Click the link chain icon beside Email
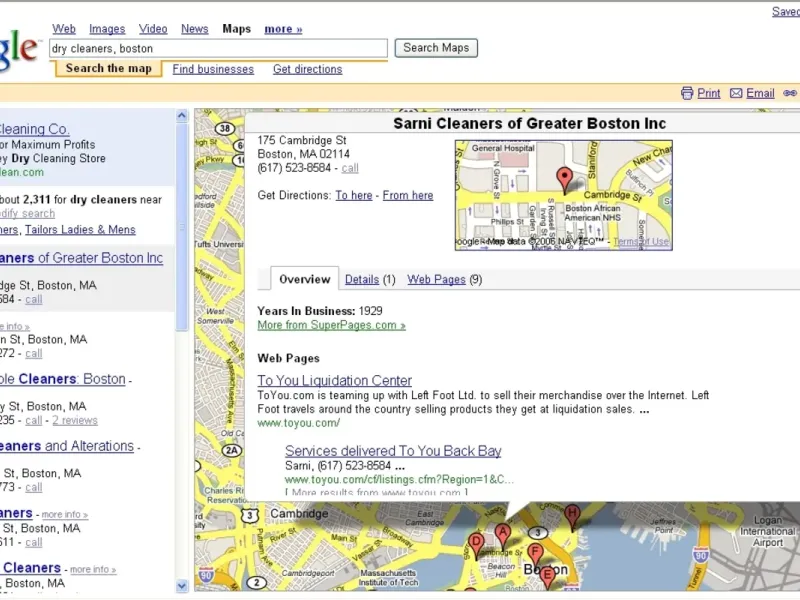 (790, 93)
